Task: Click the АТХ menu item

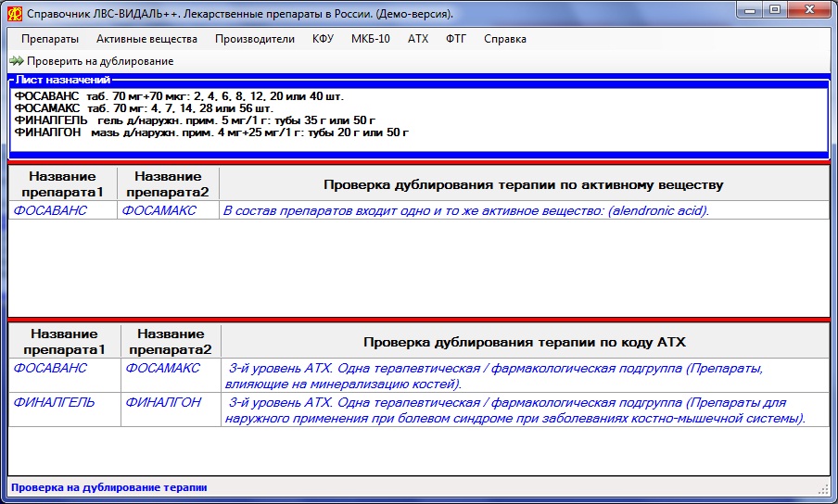Action: pyautogui.click(x=418, y=39)
